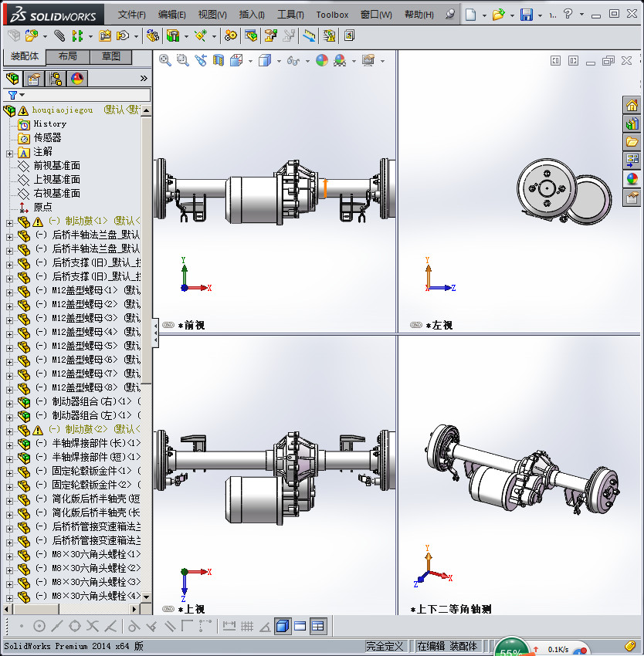
Task: Click the Section View icon
Action: pos(219,61)
